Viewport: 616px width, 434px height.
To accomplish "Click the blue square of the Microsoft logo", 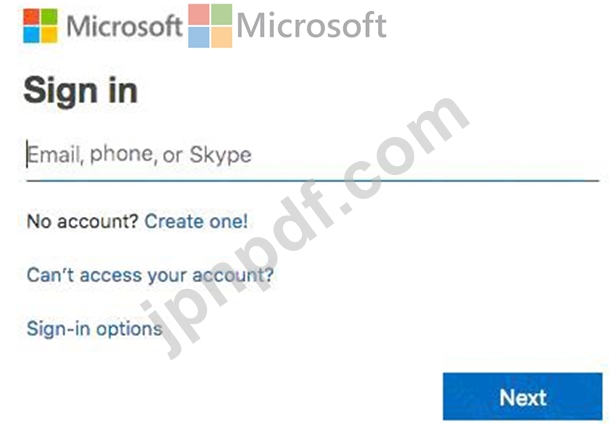I will pyautogui.click(x=31, y=35).
